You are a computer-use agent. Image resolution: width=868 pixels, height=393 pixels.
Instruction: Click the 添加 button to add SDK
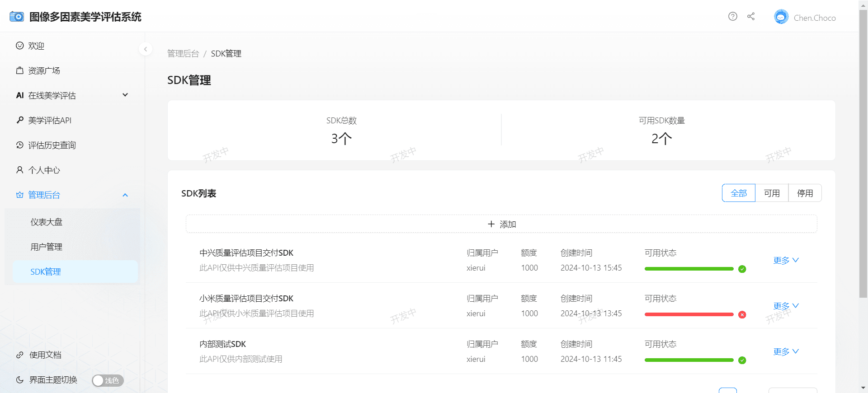(x=501, y=224)
